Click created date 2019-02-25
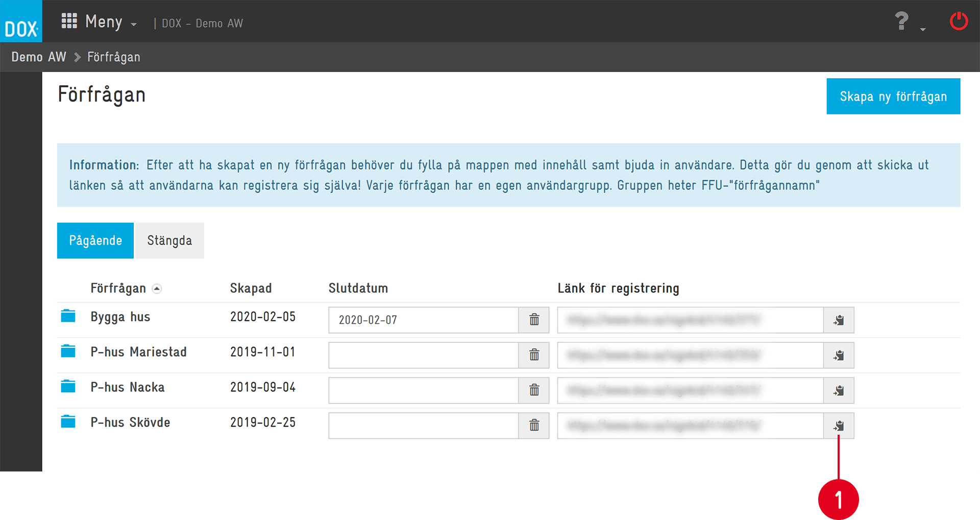 [263, 422]
